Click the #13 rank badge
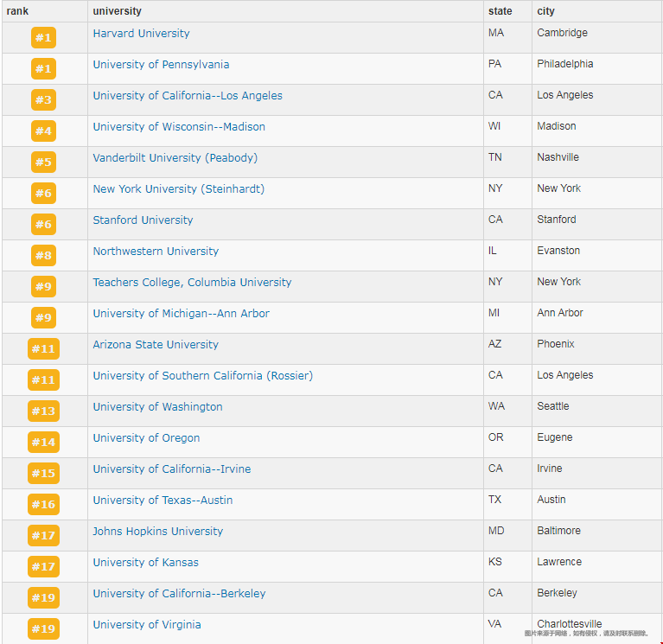Viewport: 663px width, 644px height. (43, 411)
